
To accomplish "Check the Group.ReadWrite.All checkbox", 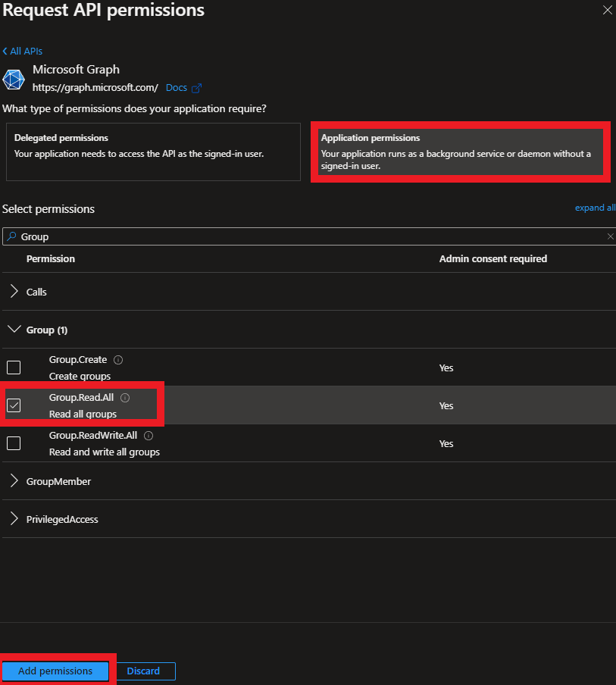I will tap(14, 443).
